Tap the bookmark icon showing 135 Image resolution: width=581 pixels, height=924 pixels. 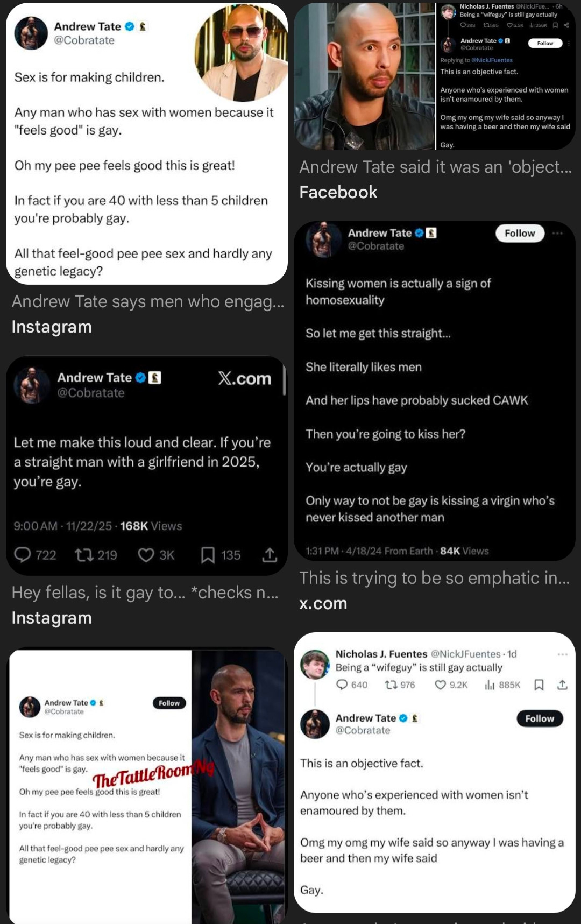point(208,555)
